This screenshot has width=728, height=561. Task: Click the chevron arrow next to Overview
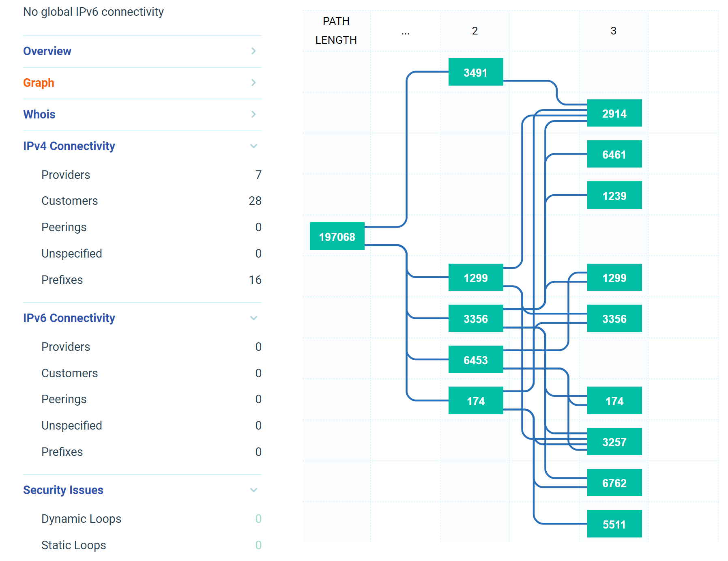[253, 51]
